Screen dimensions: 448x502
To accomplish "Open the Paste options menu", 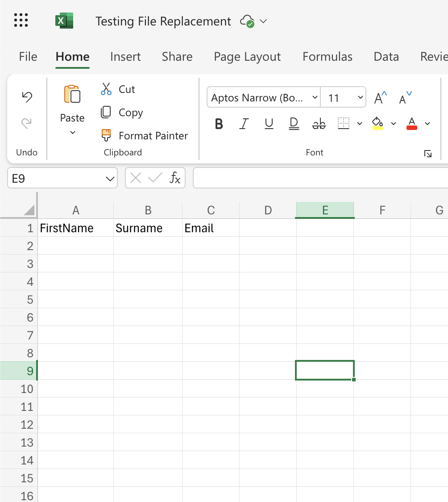I will [x=72, y=132].
